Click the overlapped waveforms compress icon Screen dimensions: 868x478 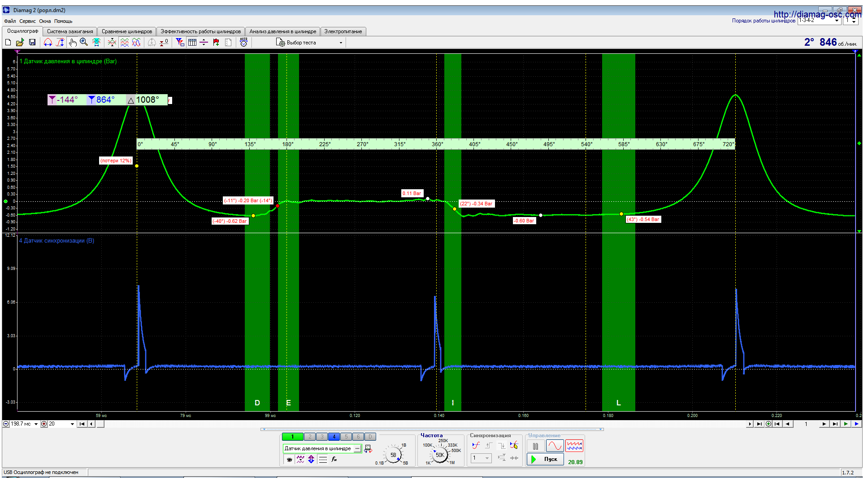click(112, 42)
